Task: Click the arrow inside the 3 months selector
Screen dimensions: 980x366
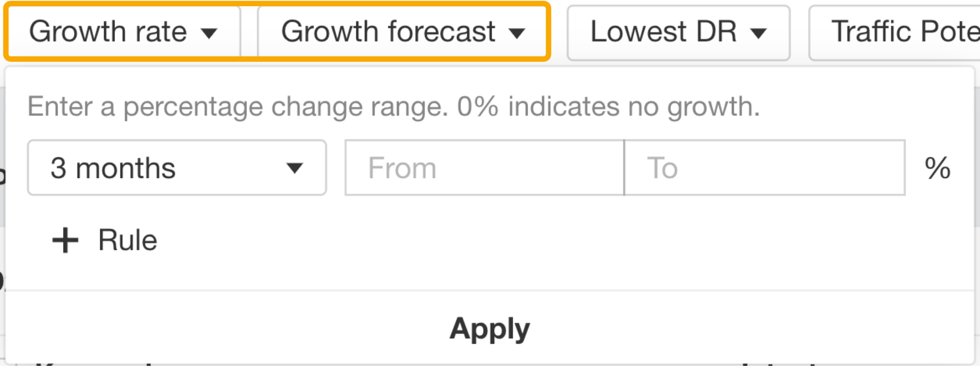Action: click(x=294, y=168)
